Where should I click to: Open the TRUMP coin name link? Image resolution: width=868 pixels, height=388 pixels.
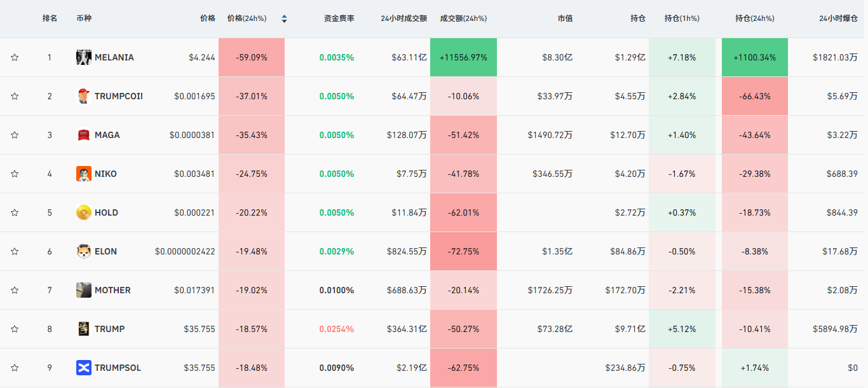click(109, 329)
